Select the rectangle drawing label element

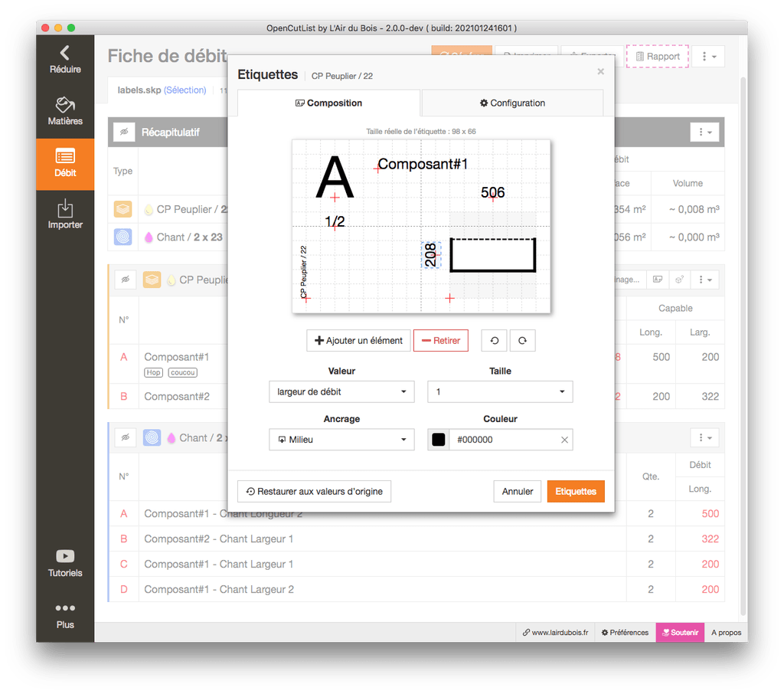pyautogui.click(x=492, y=255)
